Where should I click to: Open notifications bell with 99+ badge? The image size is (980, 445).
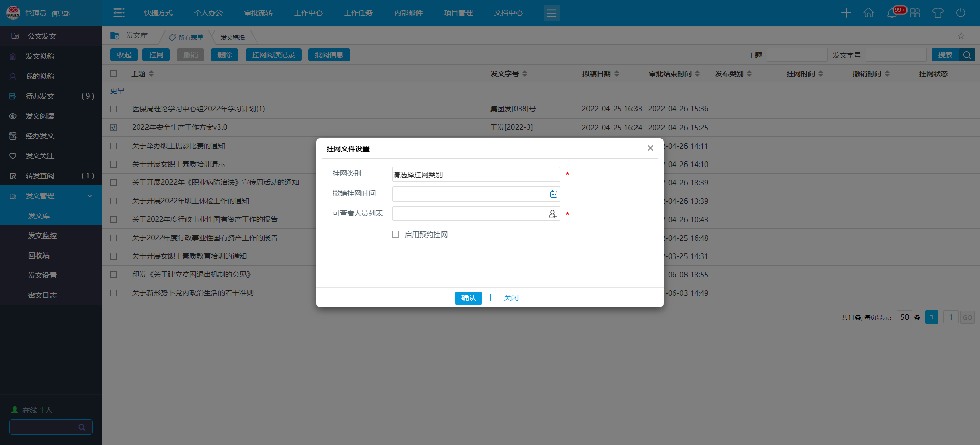point(892,13)
